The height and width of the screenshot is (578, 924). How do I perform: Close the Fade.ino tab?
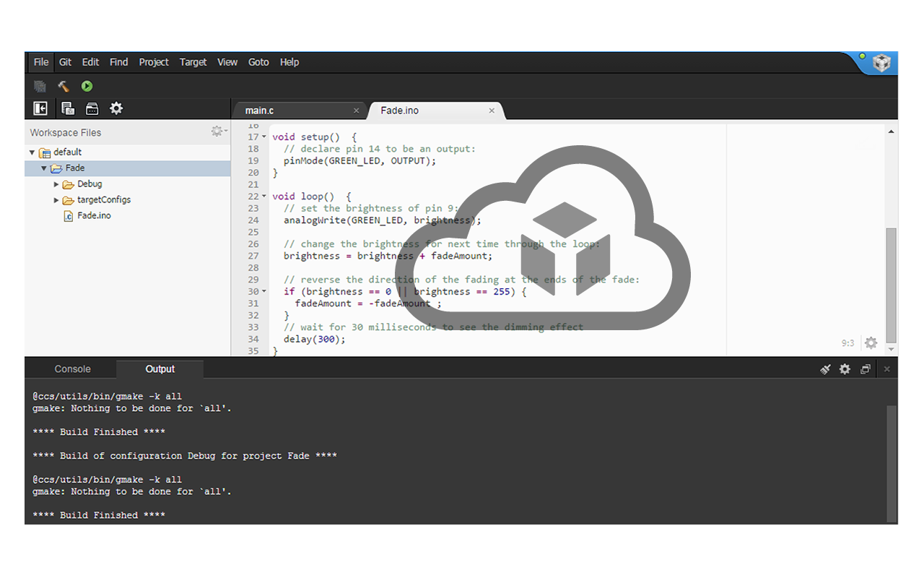pyautogui.click(x=492, y=111)
